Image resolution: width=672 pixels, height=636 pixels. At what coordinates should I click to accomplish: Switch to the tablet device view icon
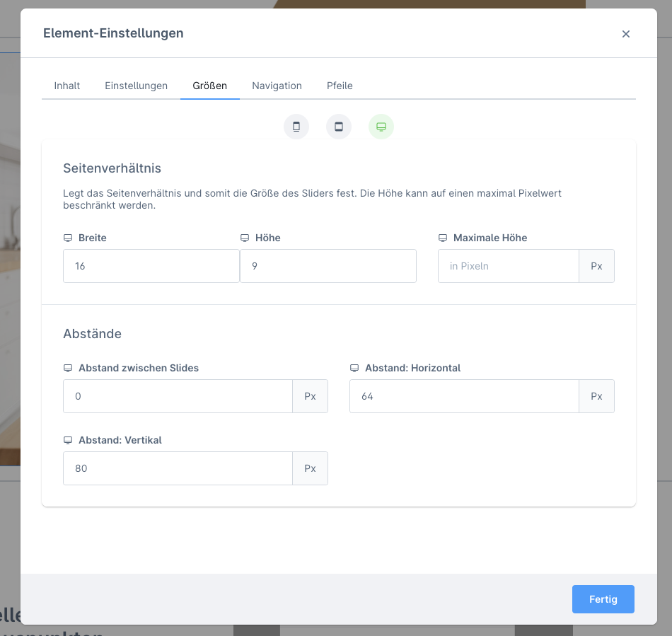(339, 127)
